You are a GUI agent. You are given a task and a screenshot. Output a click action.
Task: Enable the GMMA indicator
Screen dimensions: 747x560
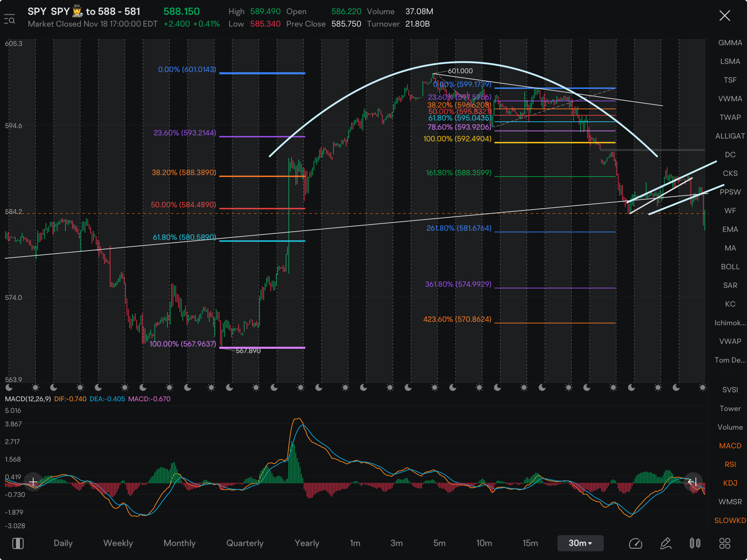tap(730, 43)
